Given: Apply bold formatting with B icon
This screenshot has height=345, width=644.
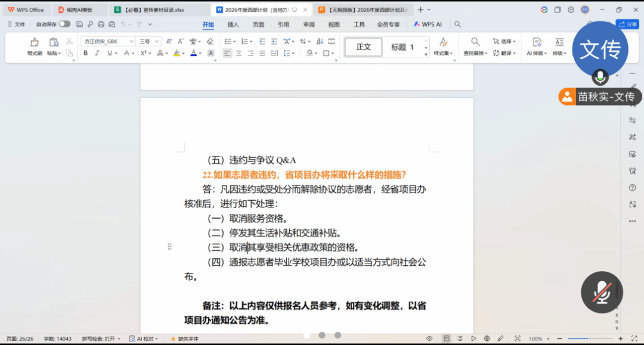Looking at the screenshot, I should click(x=85, y=53).
